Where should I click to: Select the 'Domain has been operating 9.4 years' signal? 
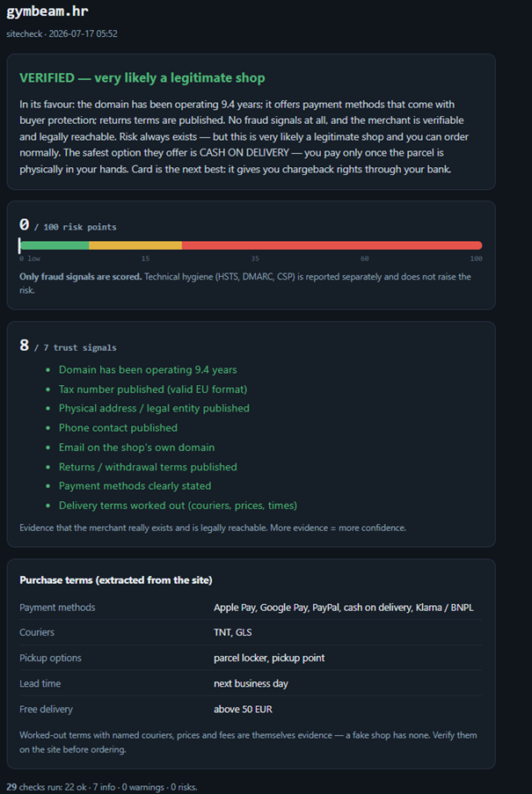pos(148,369)
